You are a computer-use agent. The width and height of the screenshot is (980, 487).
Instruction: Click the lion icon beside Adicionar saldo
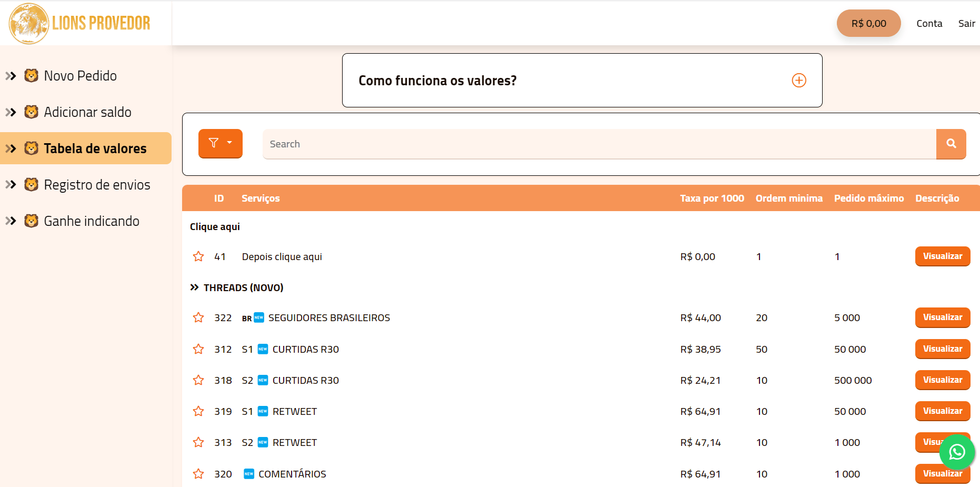[32, 112]
